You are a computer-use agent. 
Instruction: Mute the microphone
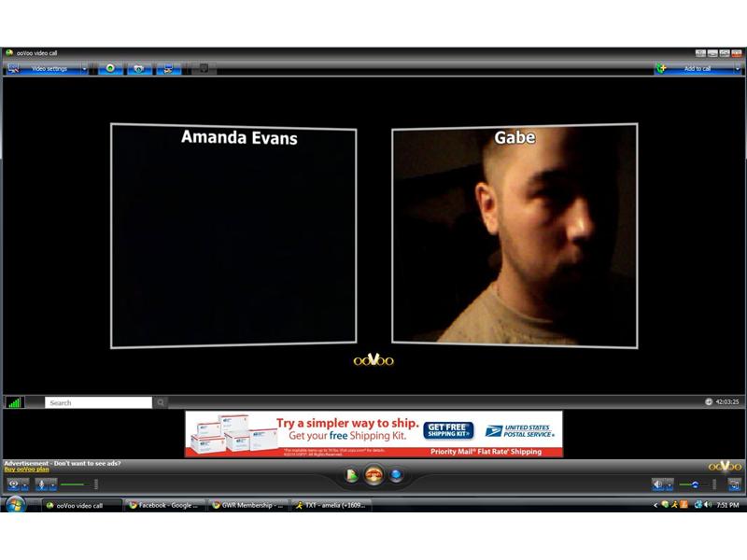42,484
